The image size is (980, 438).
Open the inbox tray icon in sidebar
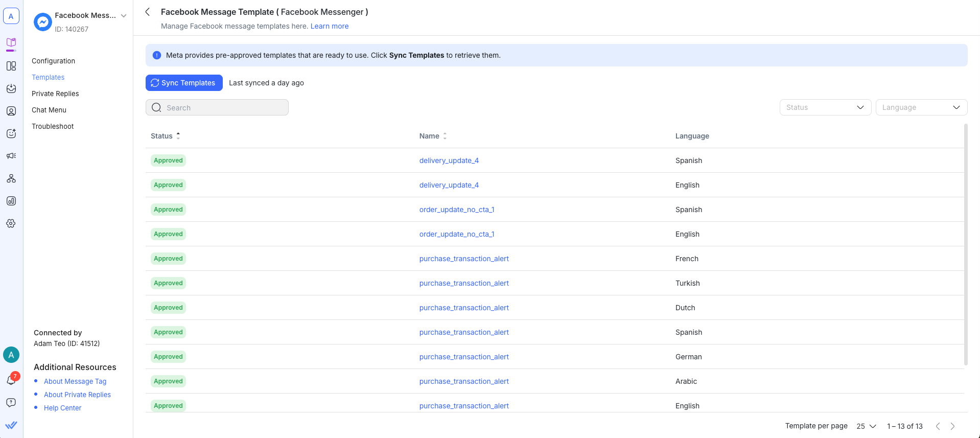pos(11,88)
